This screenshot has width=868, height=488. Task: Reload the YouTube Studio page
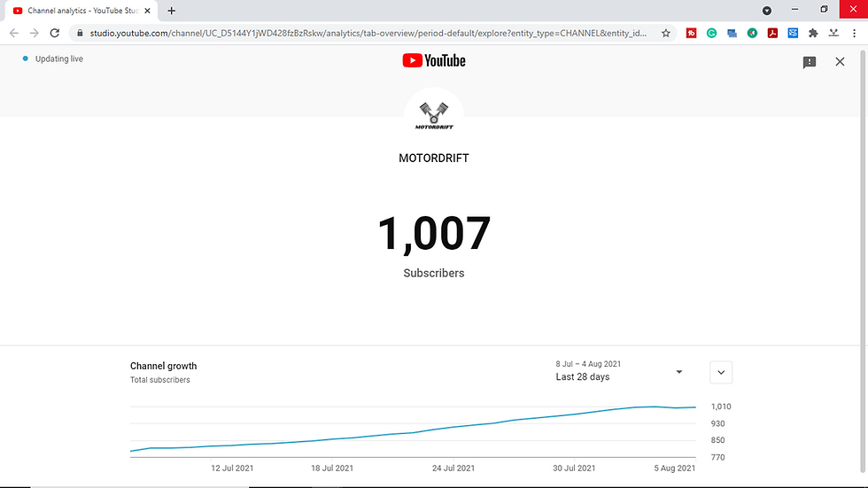click(x=54, y=33)
